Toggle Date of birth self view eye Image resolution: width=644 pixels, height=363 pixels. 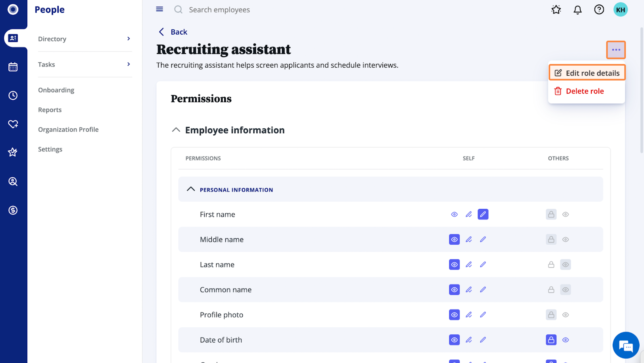(454, 340)
